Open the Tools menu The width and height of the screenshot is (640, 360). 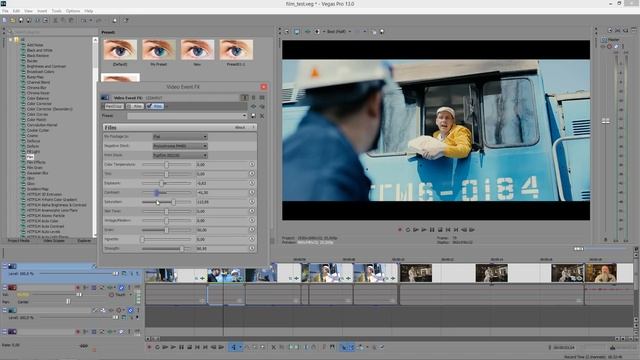[x=56, y=11]
